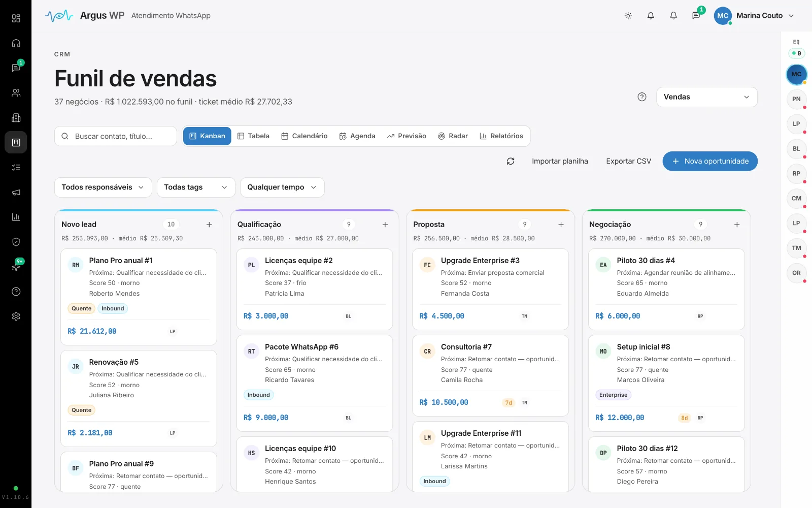This screenshot has height=508, width=812.
Task: Switch to Calendário view tab
Action: click(x=304, y=136)
